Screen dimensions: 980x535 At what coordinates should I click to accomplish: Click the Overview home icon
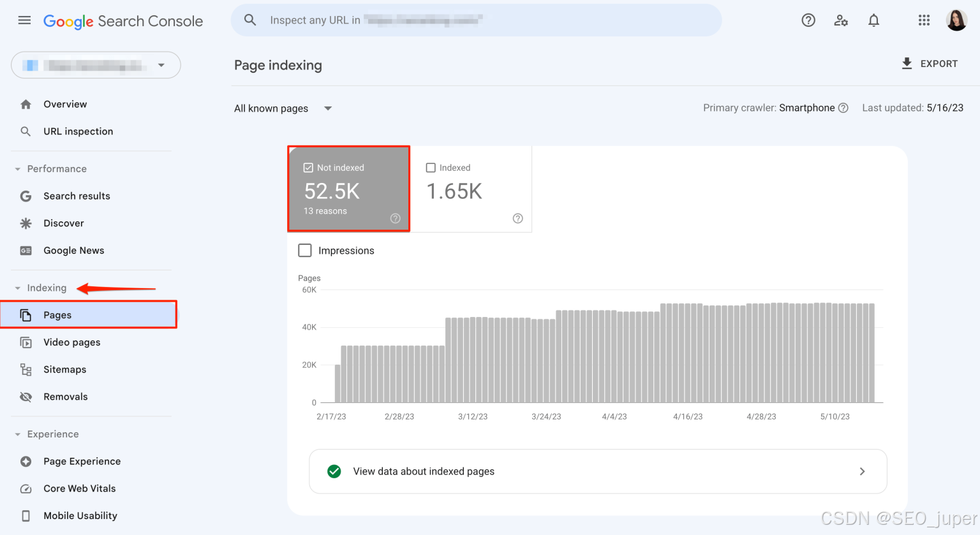[x=26, y=104]
